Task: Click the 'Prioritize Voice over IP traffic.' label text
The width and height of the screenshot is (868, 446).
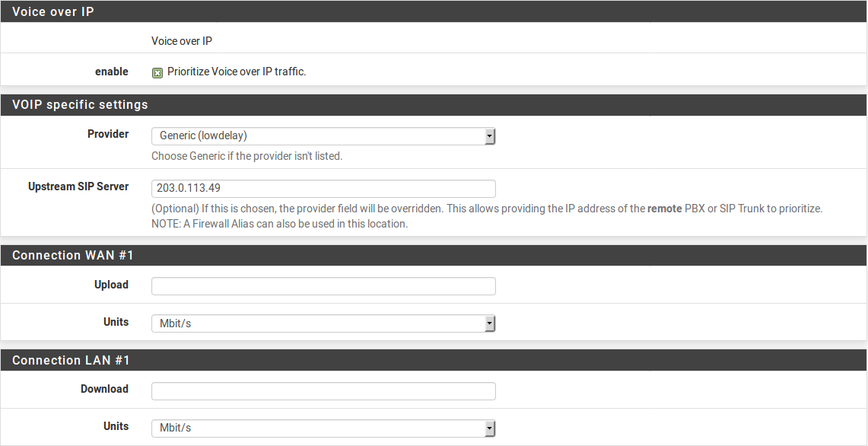Action: [x=237, y=72]
